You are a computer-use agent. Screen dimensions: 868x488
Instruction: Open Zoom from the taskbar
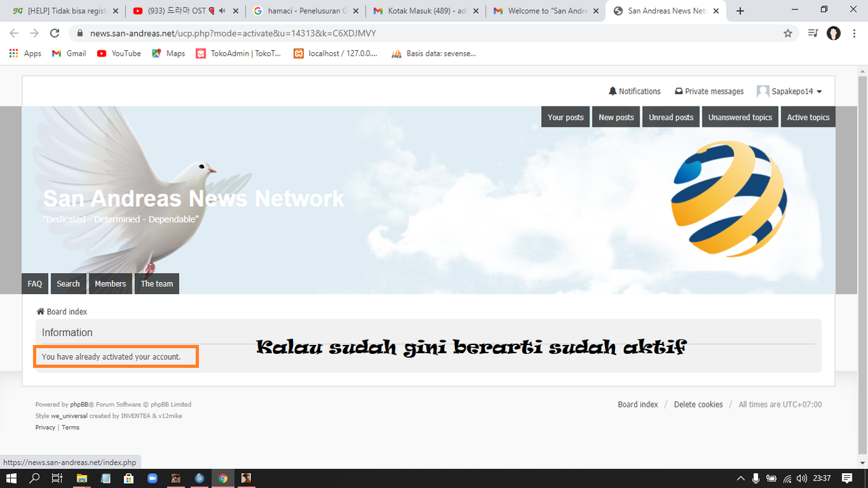[x=152, y=479]
